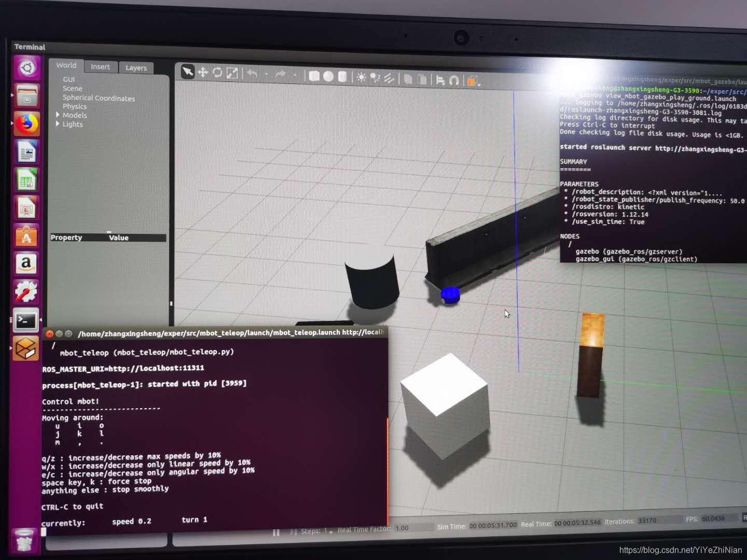Image resolution: width=747 pixels, height=560 pixels.
Task: Open the Trash in launcher
Action: (24, 539)
